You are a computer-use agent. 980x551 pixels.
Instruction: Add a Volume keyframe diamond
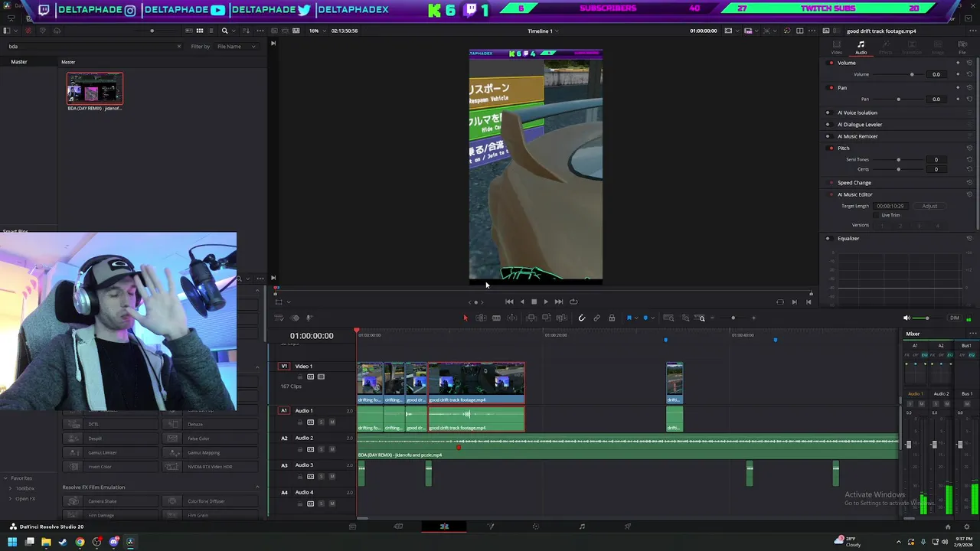tap(958, 74)
